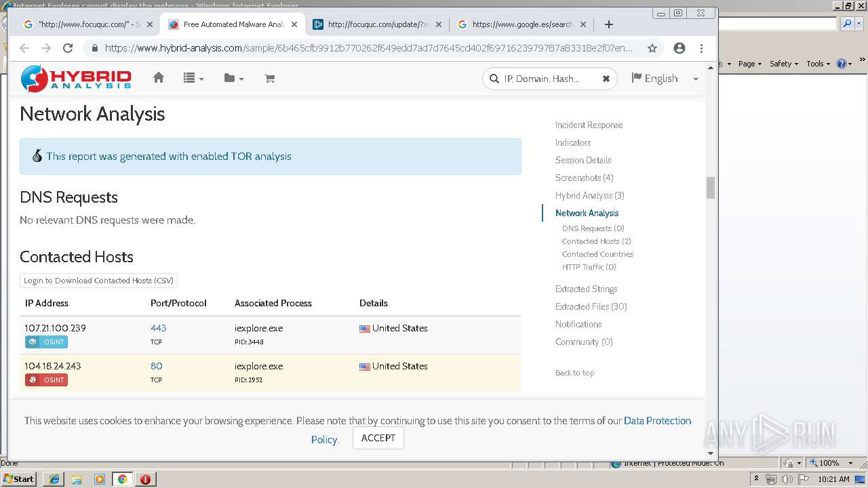The height and width of the screenshot is (488, 868).
Task: Jump to Community (0) section
Action: pos(584,342)
